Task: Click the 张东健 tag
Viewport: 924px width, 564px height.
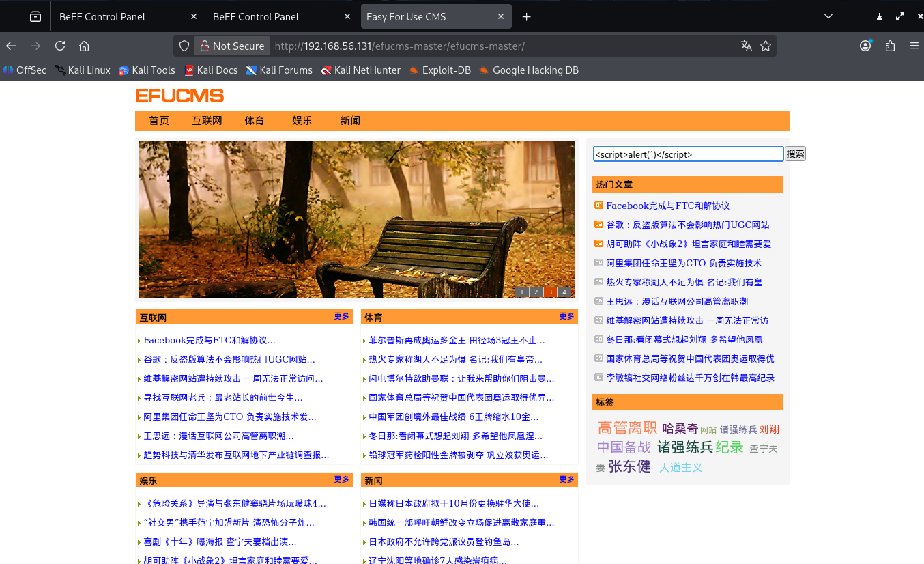Action: [629, 466]
